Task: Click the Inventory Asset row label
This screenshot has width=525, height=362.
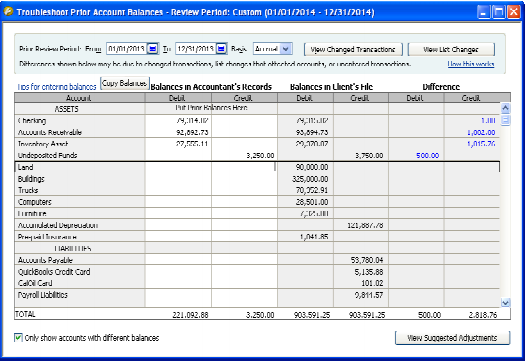Action: tap(43, 144)
